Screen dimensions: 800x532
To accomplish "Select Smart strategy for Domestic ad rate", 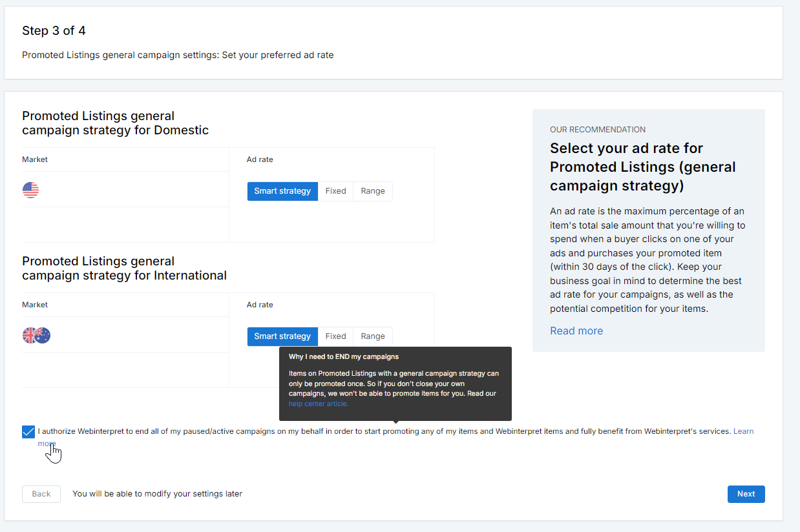I will 282,191.
